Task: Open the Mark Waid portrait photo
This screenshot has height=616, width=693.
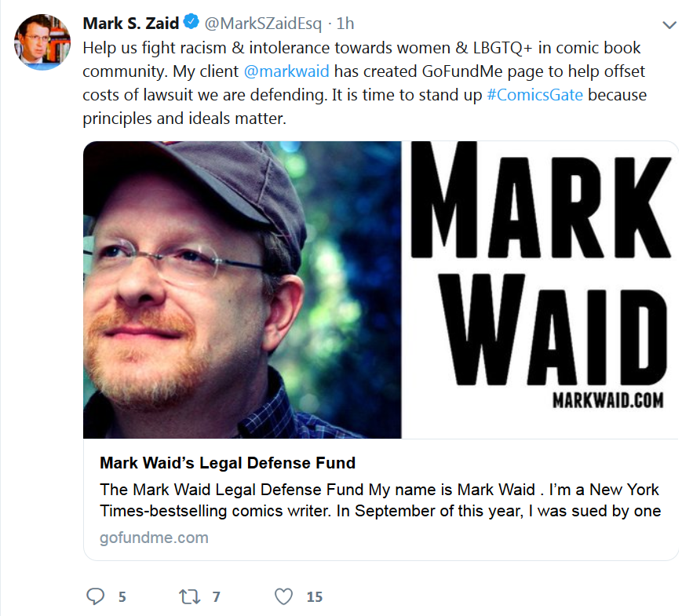Action: pyautogui.click(x=243, y=290)
